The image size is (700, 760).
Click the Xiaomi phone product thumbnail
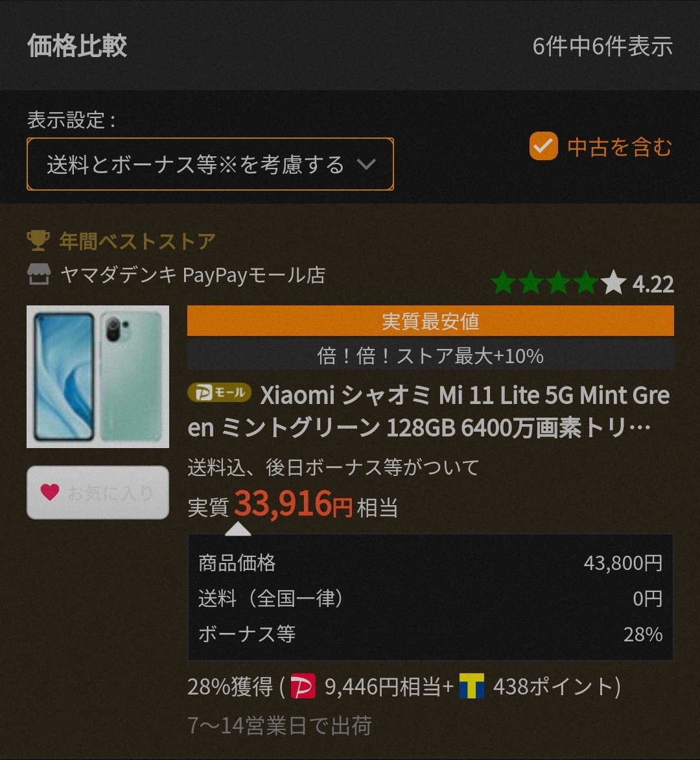click(x=98, y=377)
